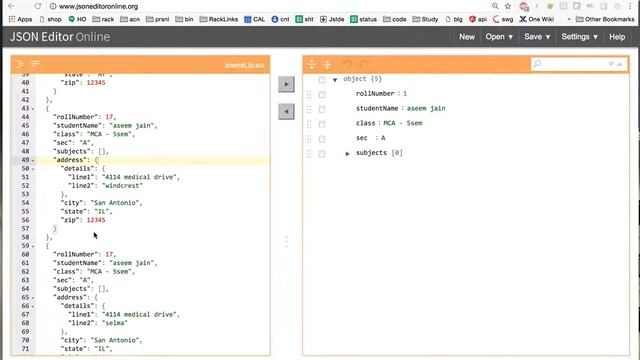The height and width of the screenshot is (360, 640).
Task: Click the swg bookmark link
Action: point(503,19)
